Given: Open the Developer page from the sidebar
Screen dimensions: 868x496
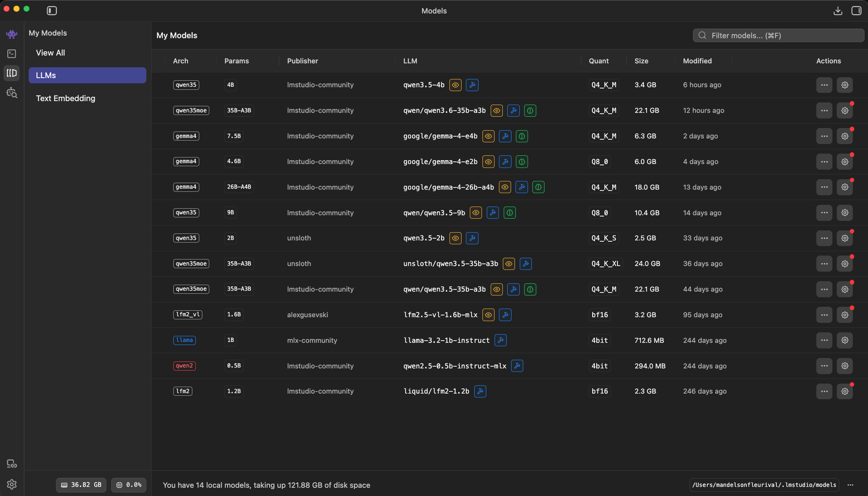Looking at the screenshot, I should (x=12, y=54).
